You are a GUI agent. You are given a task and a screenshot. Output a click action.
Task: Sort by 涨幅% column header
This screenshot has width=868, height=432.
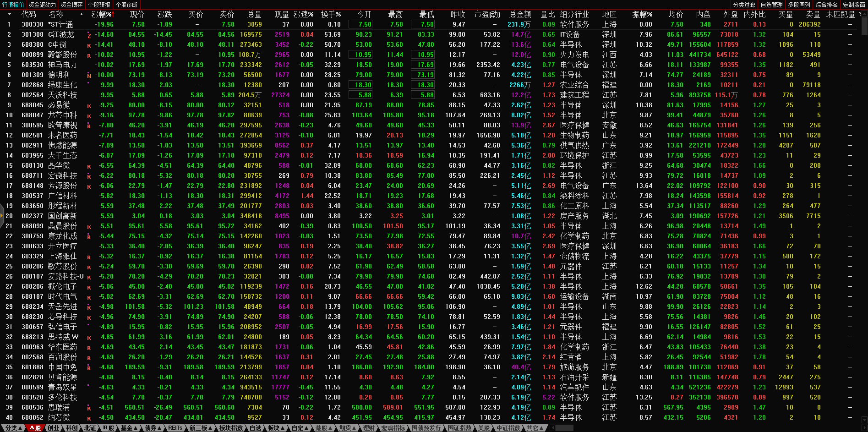(101, 15)
